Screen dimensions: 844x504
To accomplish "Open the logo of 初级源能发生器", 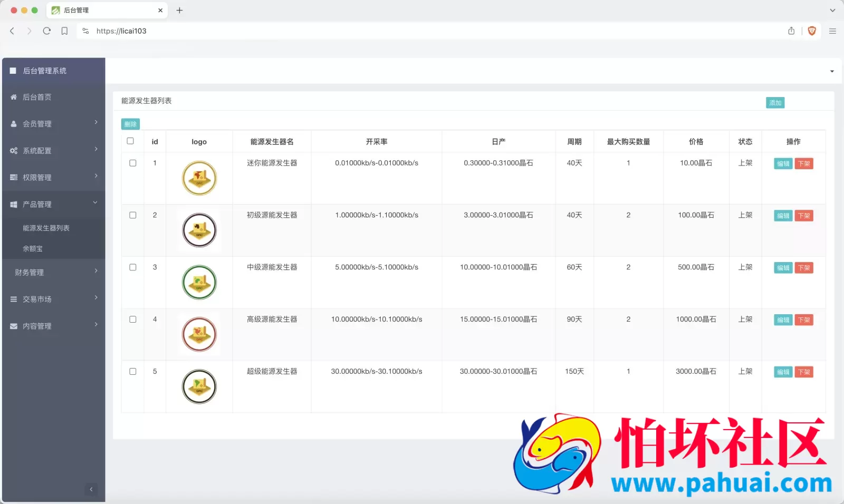I will pos(199,230).
